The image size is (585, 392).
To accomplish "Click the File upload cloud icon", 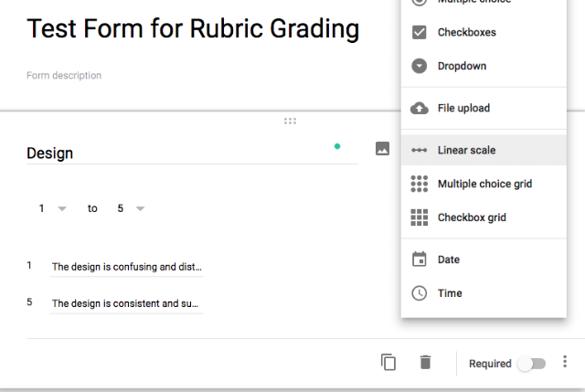I will click(x=419, y=108).
